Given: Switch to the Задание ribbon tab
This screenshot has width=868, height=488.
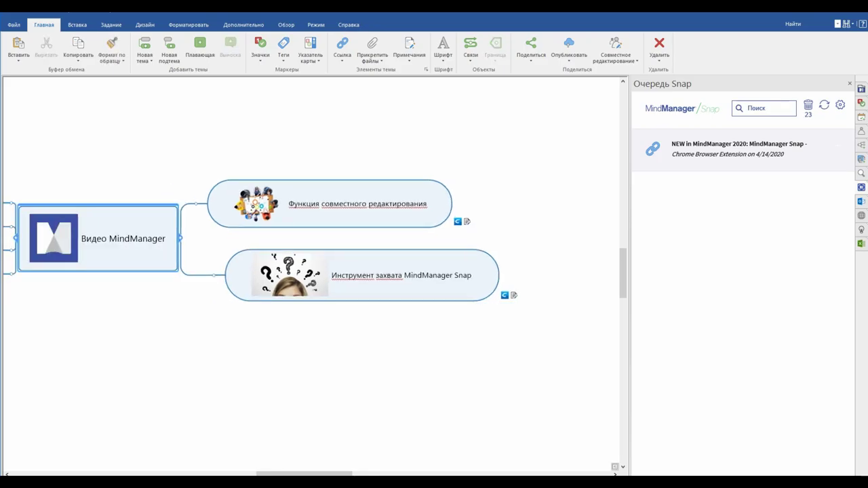Looking at the screenshot, I should 111,24.
